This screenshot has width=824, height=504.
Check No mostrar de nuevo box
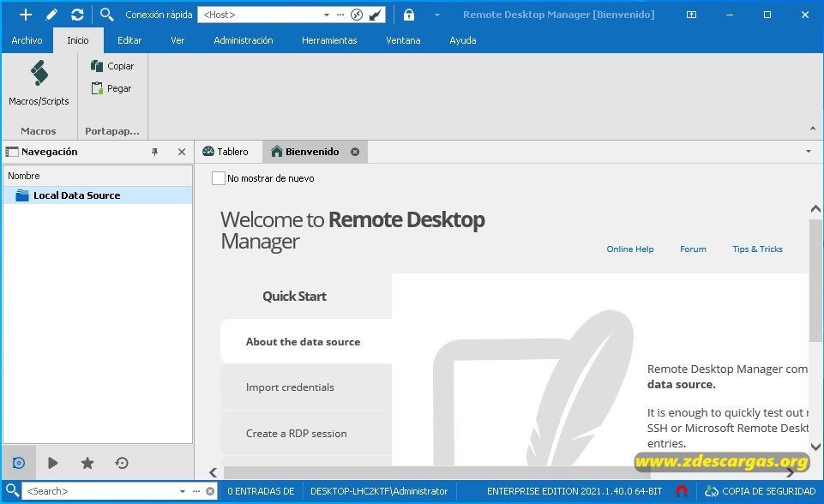coord(219,178)
